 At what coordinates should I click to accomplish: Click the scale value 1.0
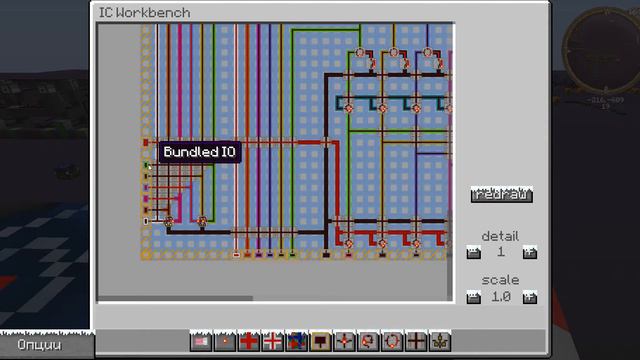(501, 297)
